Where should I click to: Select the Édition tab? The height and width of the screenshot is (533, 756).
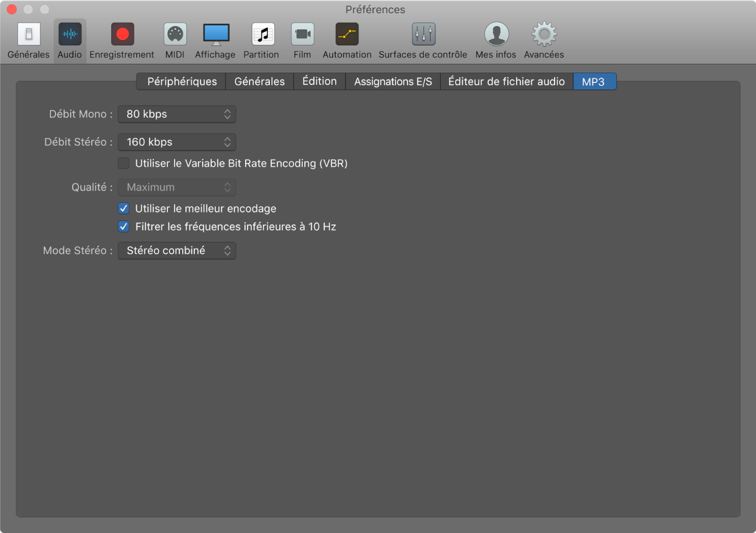pyautogui.click(x=319, y=81)
